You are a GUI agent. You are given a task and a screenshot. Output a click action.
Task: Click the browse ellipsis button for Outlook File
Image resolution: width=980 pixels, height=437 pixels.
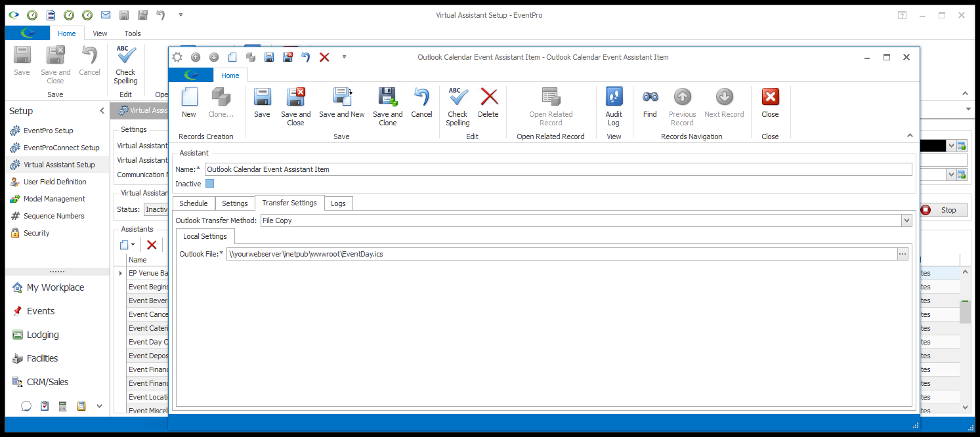tap(903, 254)
